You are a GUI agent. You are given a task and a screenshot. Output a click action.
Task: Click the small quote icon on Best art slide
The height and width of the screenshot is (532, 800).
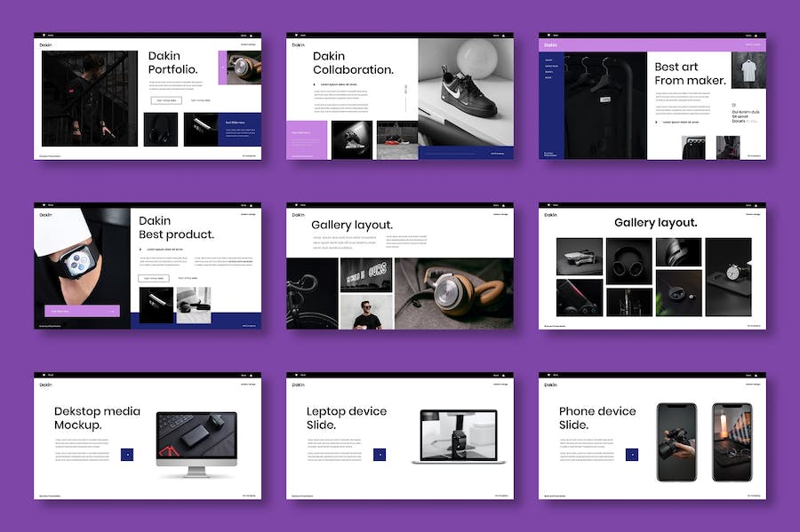735,103
